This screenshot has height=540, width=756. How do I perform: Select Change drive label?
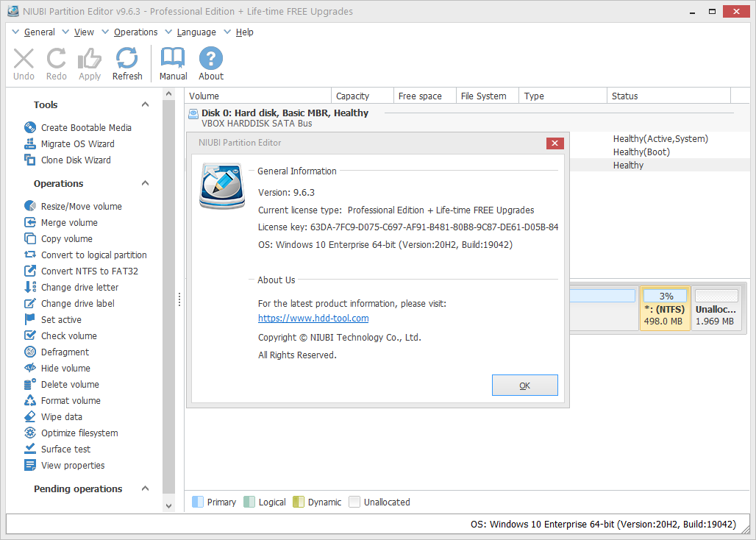69,303
